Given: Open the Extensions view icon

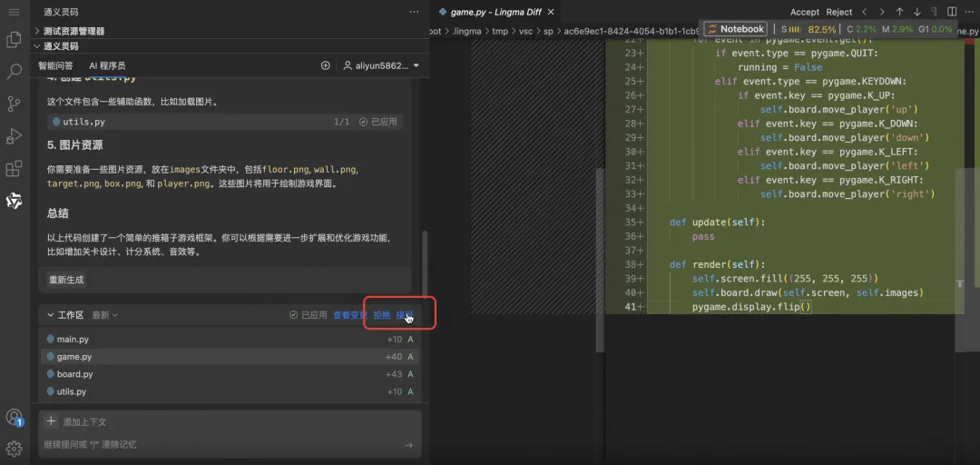Looking at the screenshot, I should click(x=14, y=168).
